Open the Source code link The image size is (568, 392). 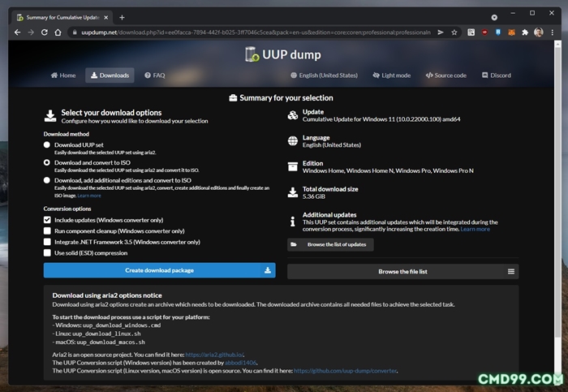pos(446,75)
